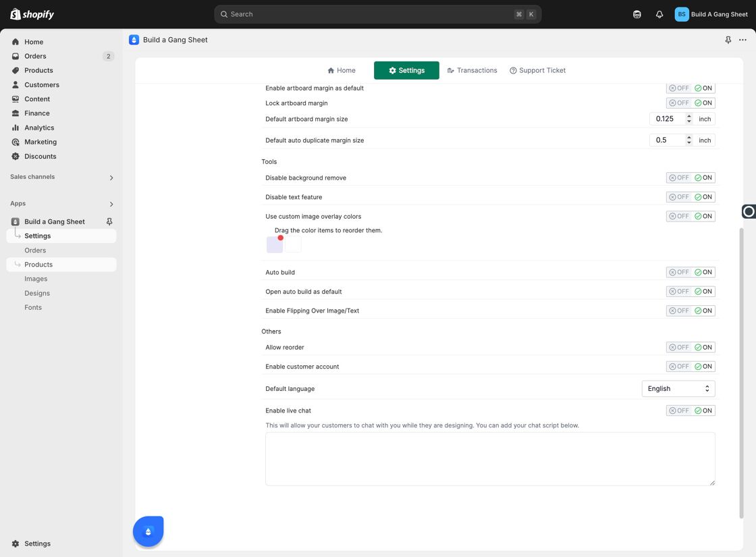Click the auto duplicate margin input 0.5

[668, 140]
